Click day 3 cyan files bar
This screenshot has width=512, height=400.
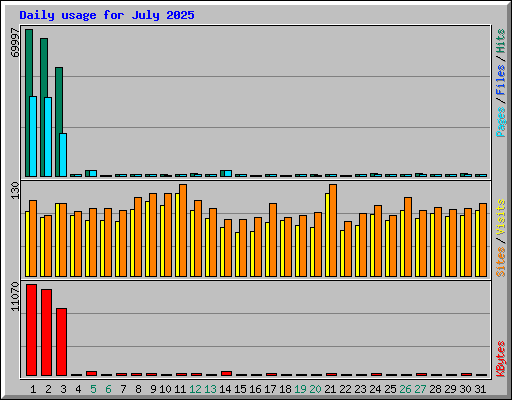tap(63, 155)
